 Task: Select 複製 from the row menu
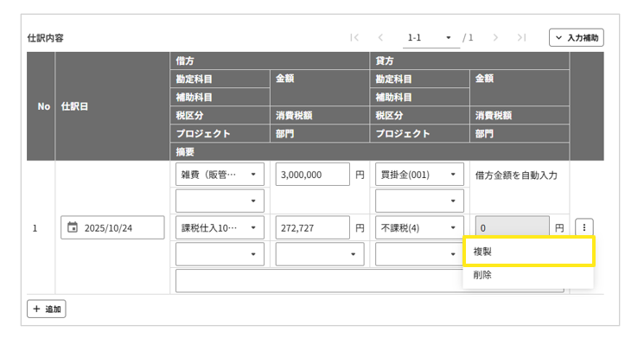tap(528, 252)
